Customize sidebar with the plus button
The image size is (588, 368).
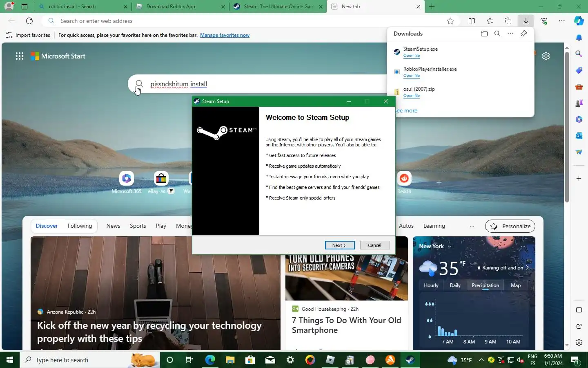tap(579, 179)
